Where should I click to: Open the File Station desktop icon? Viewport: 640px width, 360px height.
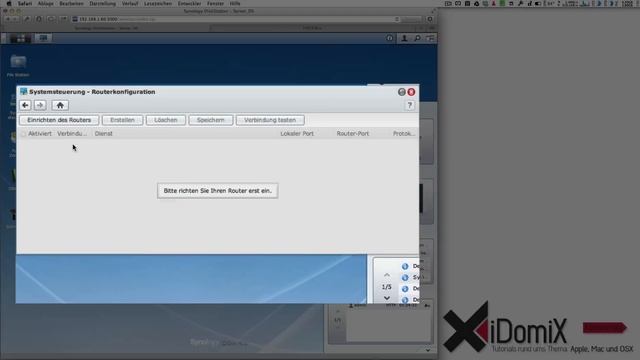point(18,65)
